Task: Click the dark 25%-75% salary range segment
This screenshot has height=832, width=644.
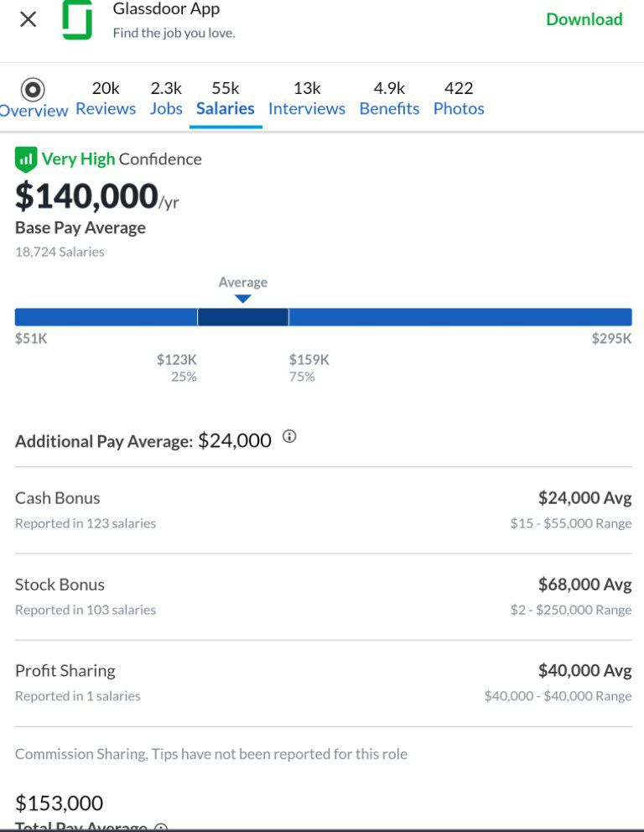Action: pyautogui.click(x=243, y=317)
